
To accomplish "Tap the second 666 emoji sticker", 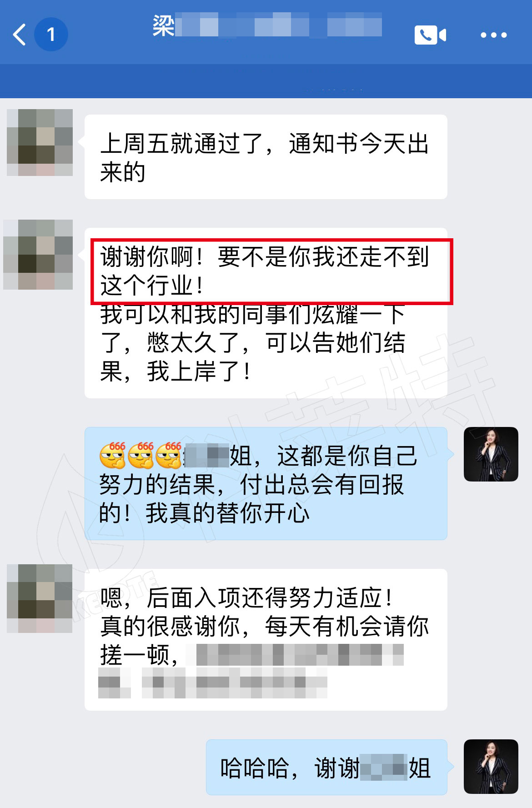I will [x=141, y=455].
